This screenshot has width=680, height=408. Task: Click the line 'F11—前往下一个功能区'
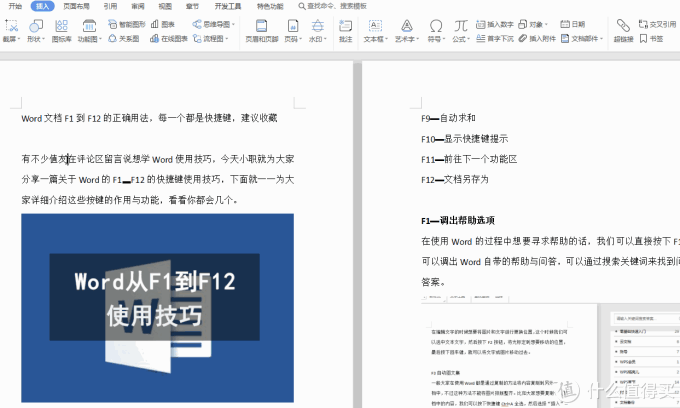469,159
